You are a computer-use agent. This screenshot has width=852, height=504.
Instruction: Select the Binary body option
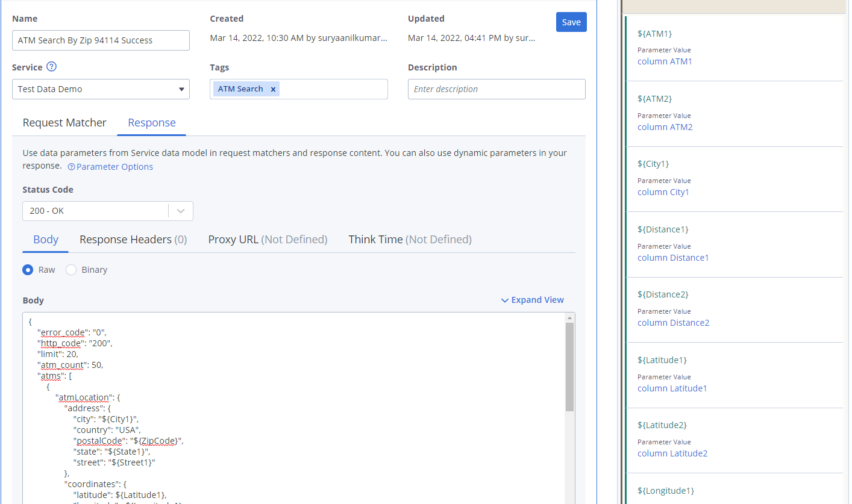pos(71,270)
